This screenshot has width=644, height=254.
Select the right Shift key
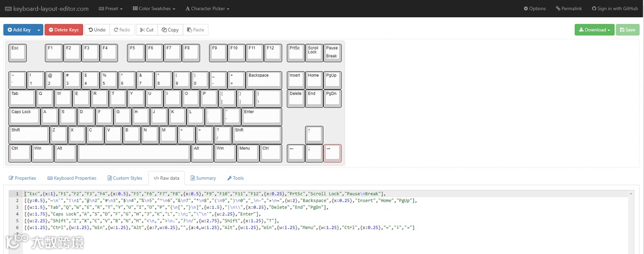[257, 135]
